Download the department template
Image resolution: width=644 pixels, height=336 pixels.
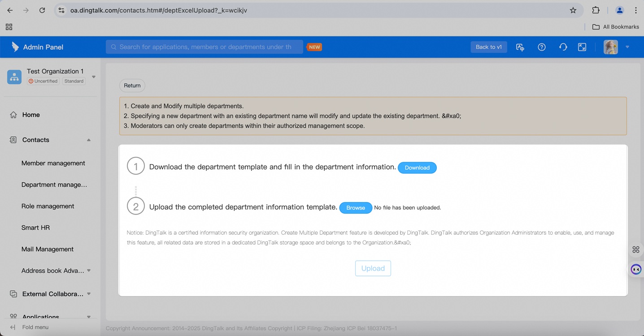click(417, 168)
